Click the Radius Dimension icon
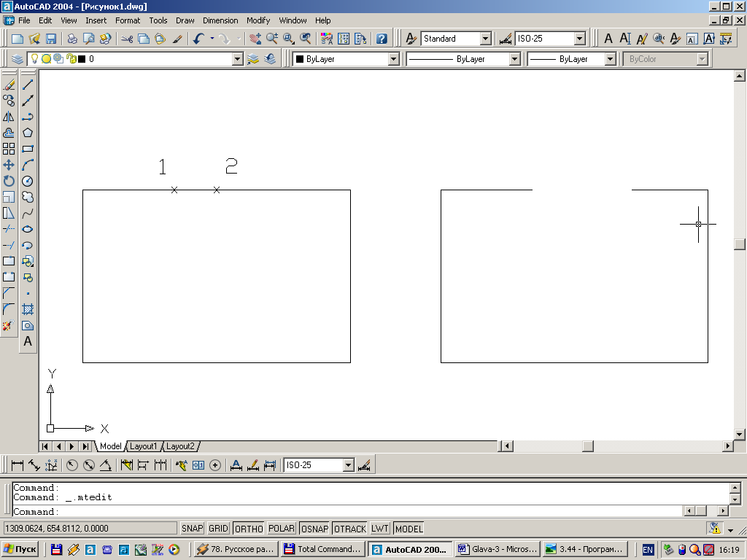 72,465
